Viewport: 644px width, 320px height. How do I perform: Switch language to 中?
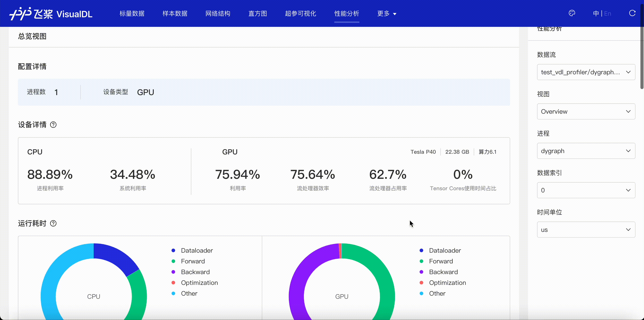596,13
